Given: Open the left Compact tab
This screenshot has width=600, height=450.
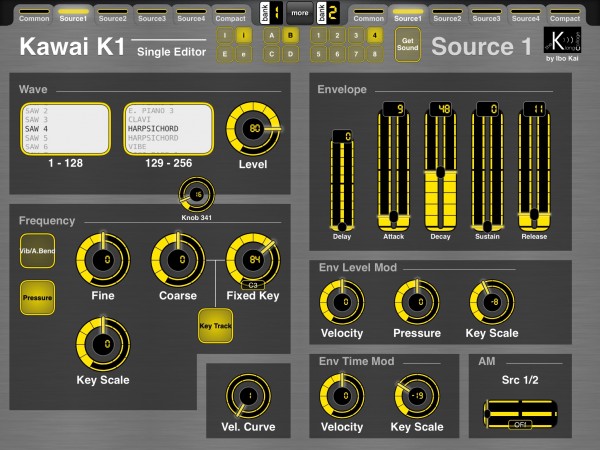Looking at the screenshot, I should (230, 15).
